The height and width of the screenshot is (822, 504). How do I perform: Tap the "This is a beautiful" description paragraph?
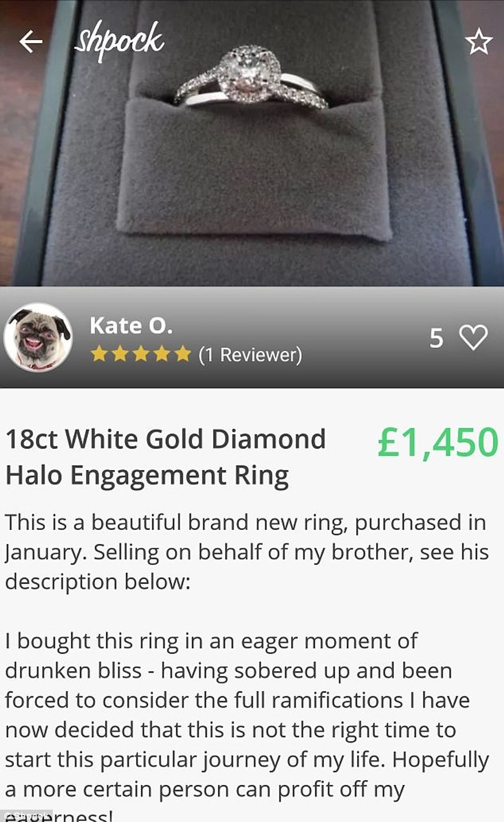(x=247, y=552)
